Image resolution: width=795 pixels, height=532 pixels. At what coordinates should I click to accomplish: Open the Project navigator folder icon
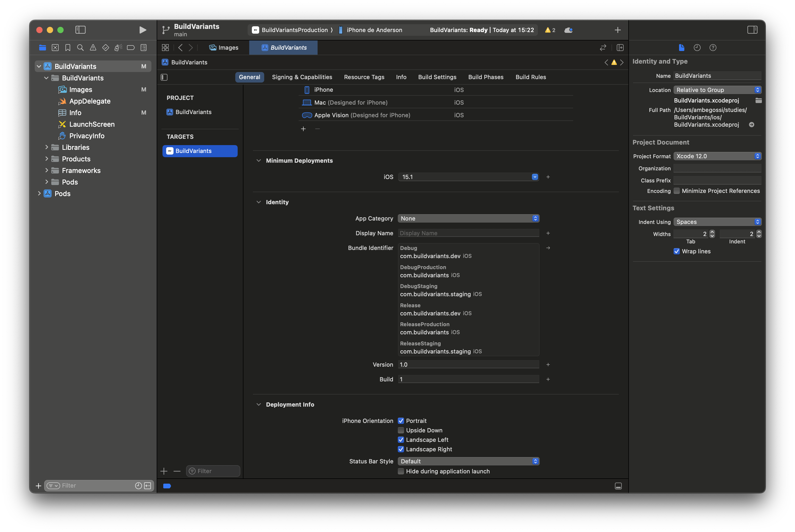[x=42, y=48]
